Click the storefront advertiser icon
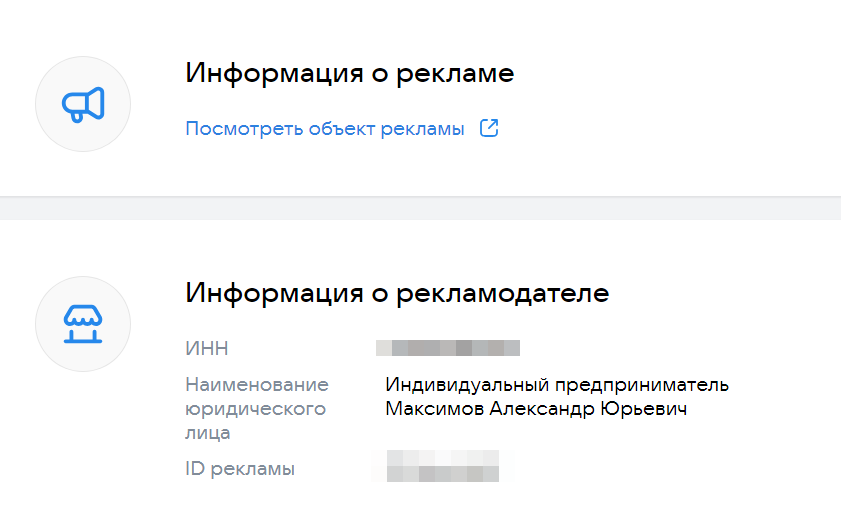The image size is (841, 522). pos(83,324)
